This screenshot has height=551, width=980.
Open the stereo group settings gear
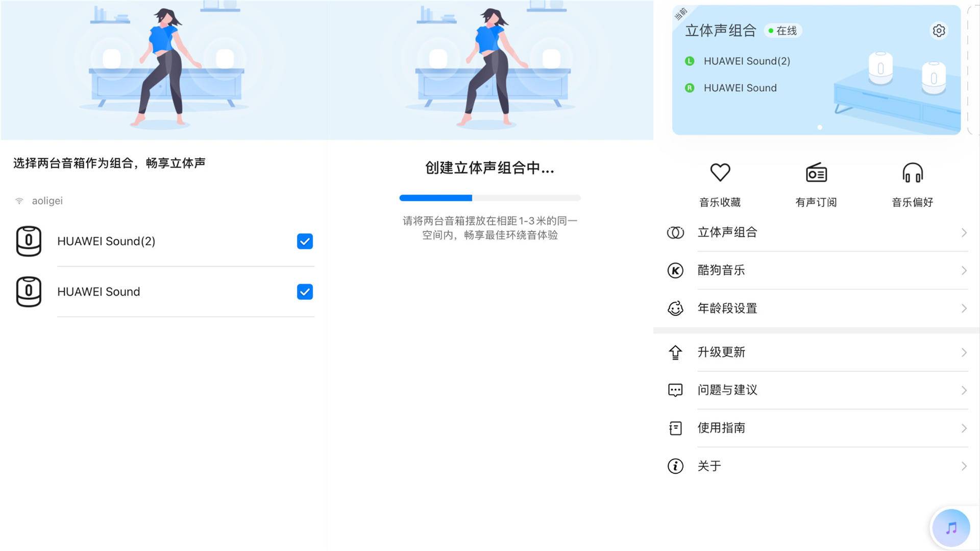[x=938, y=31]
